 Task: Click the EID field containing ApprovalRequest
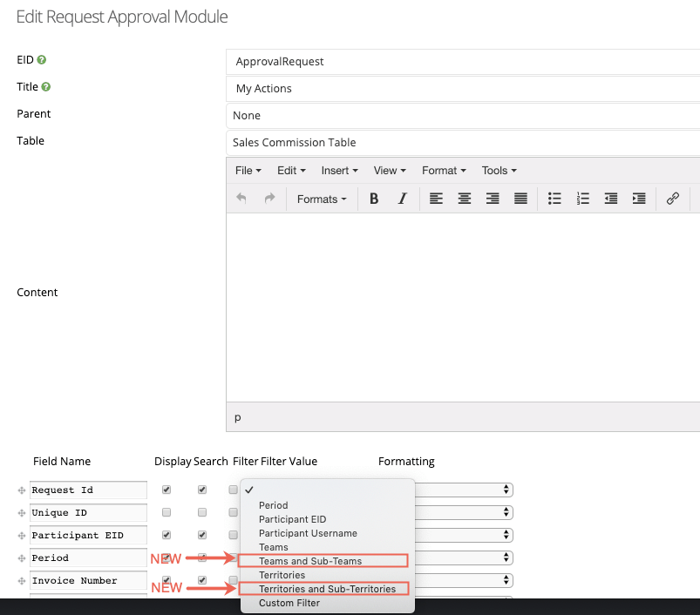point(463,62)
